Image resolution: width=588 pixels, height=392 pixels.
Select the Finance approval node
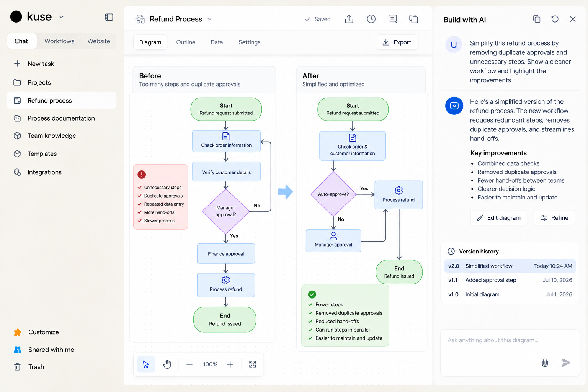(x=226, y=254)
